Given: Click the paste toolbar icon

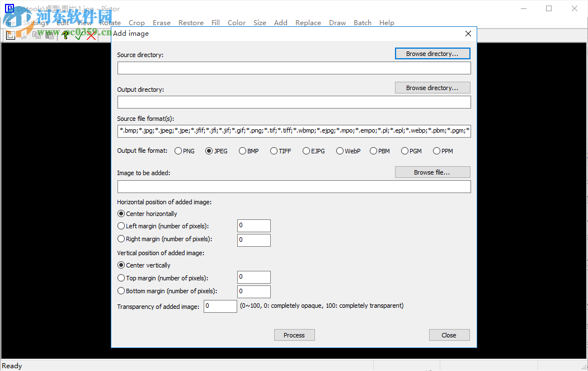Looking at the screenshot, I should point(49,36).
